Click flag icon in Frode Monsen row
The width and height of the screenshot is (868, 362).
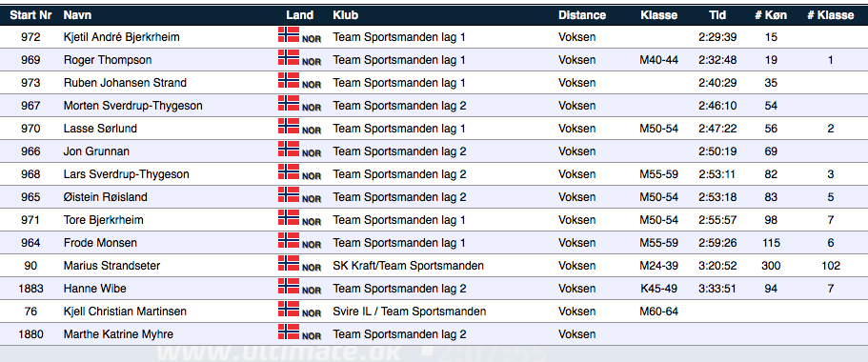[x=289, y=240]
